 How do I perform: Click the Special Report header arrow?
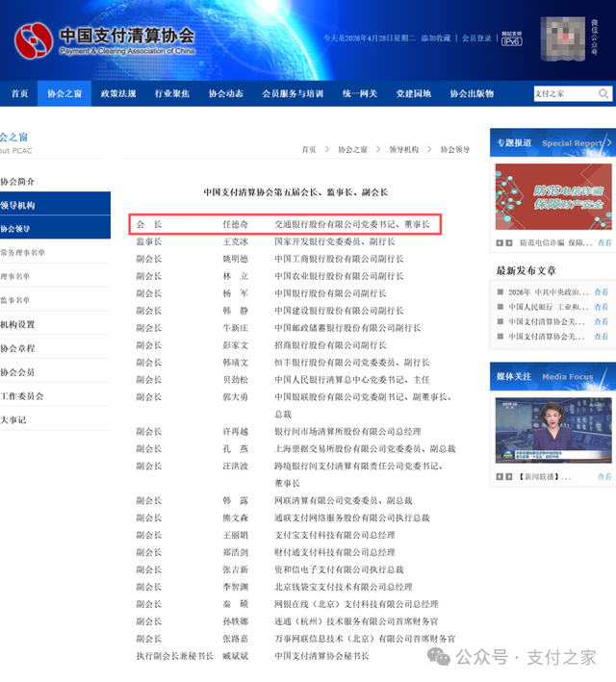pyautogui.click(x=609, y=142)
